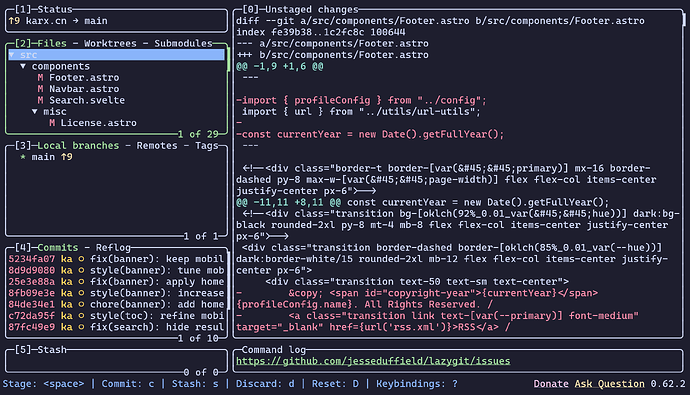Select commit 5234fa07

click(116, 259)
